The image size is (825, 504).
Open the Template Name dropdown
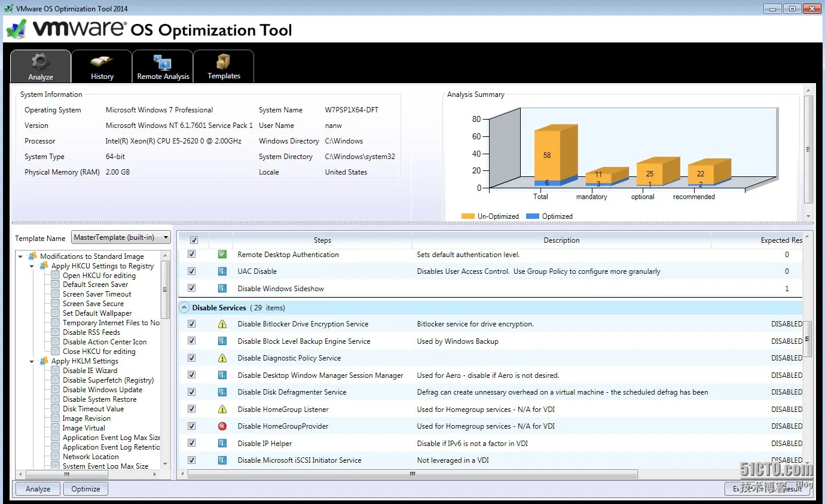click(121, 237)
